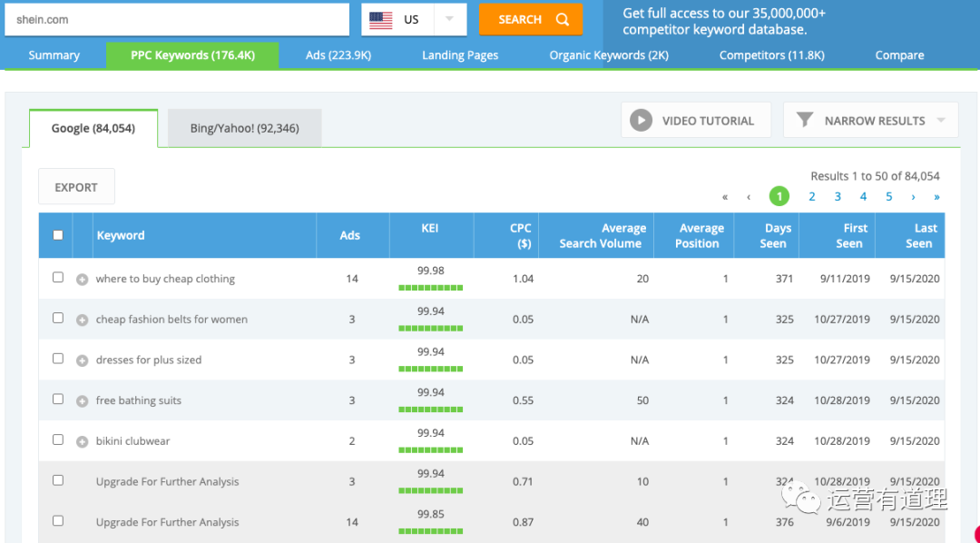
Task: Click plus icon next to 'free bathing suits'
Action: point(83,401)
